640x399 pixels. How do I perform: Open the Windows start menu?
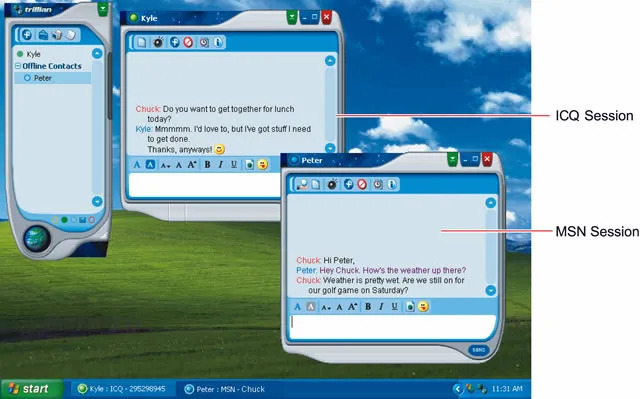pyautogui.click(x=31, y=389)
